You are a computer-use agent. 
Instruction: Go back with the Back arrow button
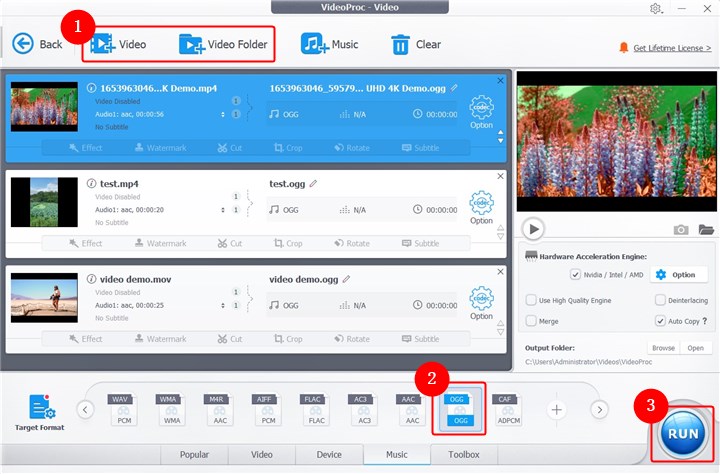[37, 44]
